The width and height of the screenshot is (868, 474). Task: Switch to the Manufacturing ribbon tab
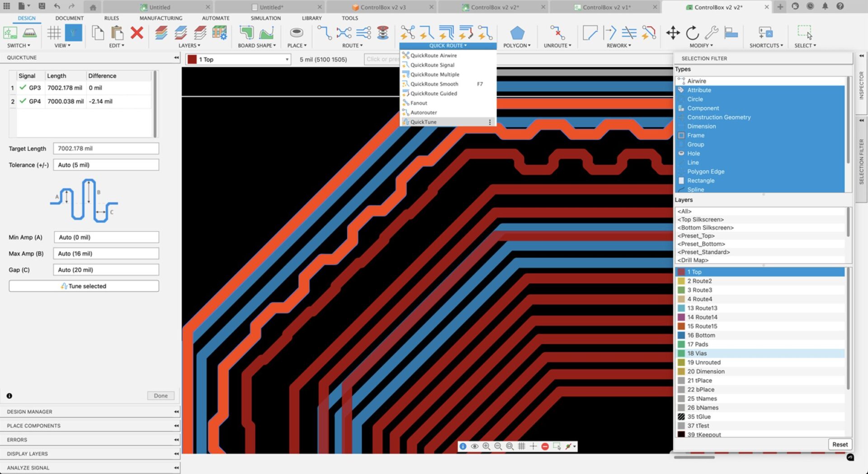(160, 18)
